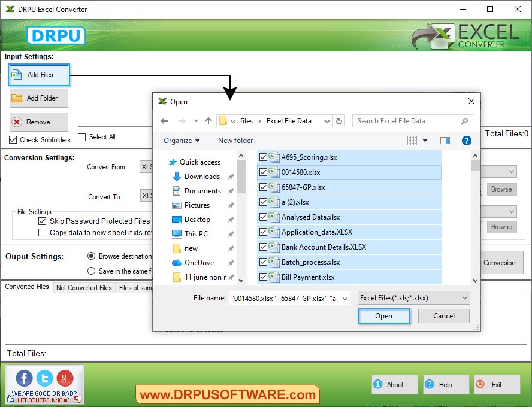Enable the Check Subfolders checkbox

[13, 140]
